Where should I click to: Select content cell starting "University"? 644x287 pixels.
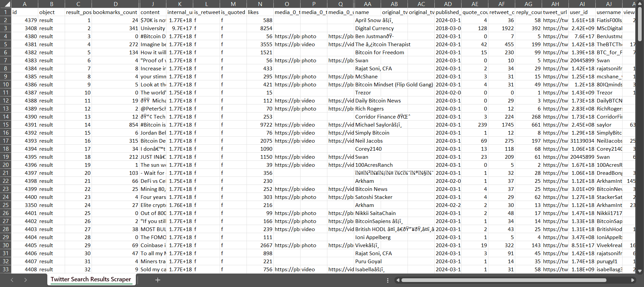tap(153, 28)
